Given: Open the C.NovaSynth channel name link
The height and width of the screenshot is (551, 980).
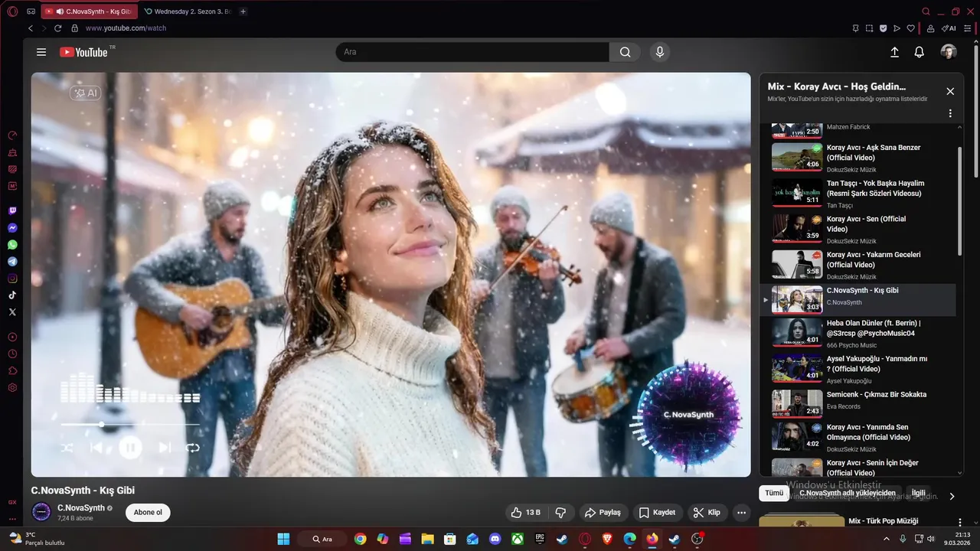Looking at the screenshot, I should [x=81, y=508].
